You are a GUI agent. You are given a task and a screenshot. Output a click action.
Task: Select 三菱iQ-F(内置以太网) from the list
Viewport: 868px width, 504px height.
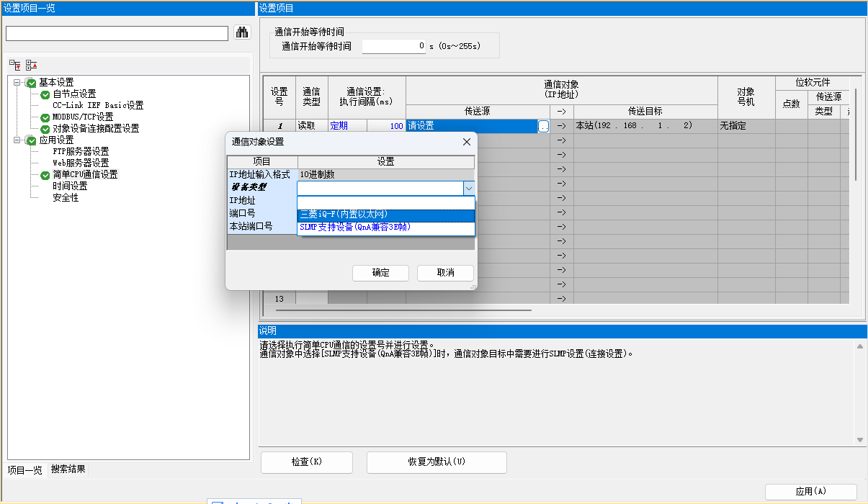coord(385,215)
